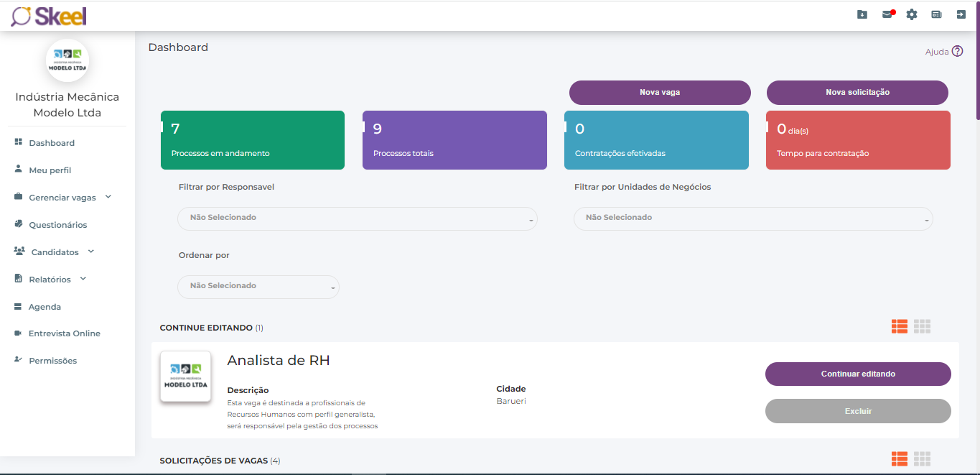Switch Continue Editando section to list view
This screenshot has width=980, height=475.
pyautogui.click(x=900, y=326)
